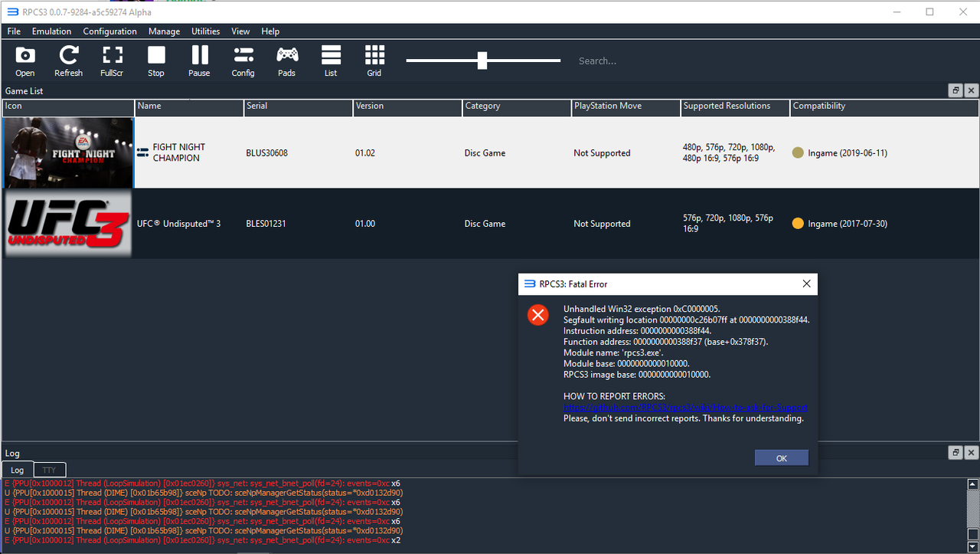Open the Emulation menu
Image resolution: width=980 pixels, height=554 pixels.
tap(51, 31)
